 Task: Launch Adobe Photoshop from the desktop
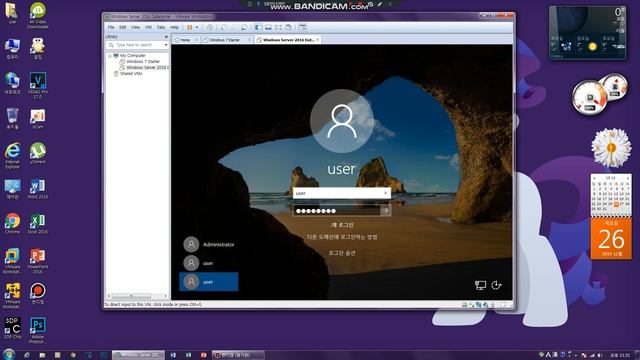coord(38,330)
